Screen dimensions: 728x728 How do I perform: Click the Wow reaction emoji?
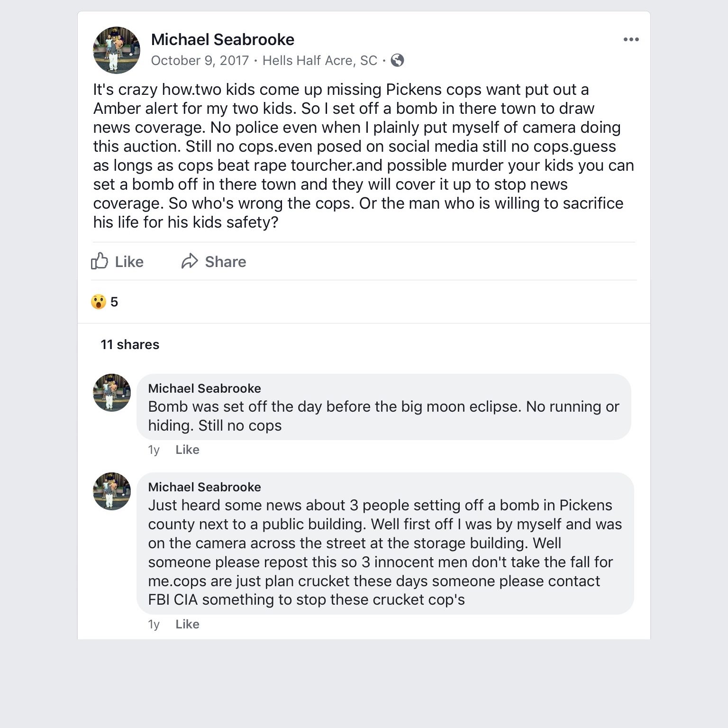99,302
